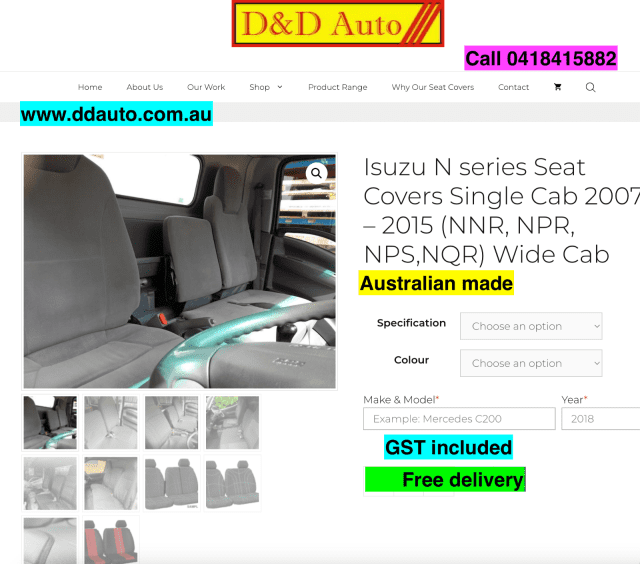Open Our Work menu item
The image size is (640, 564).
[206, 87]
